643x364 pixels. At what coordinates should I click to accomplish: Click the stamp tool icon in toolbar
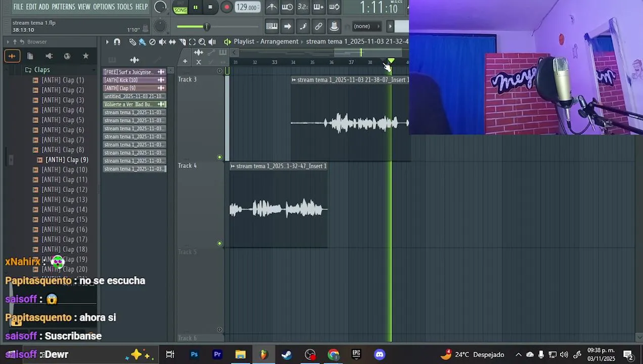click(x=334, y=26)
